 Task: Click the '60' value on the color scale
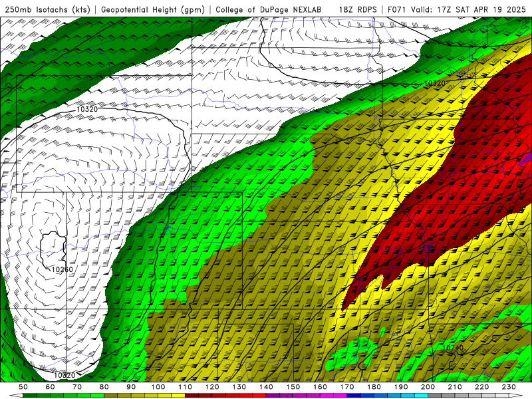[51, 387]
